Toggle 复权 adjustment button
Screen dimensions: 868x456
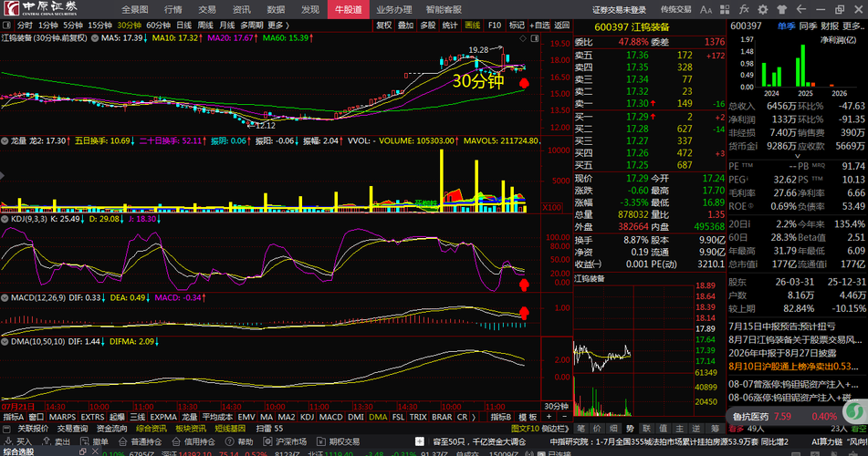point(383,25)
